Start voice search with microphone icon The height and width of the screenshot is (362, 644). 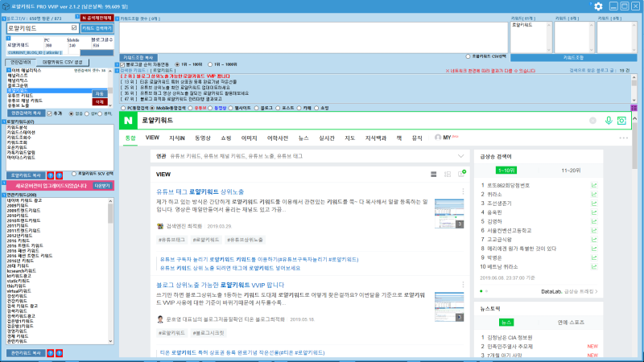[609, 120]
